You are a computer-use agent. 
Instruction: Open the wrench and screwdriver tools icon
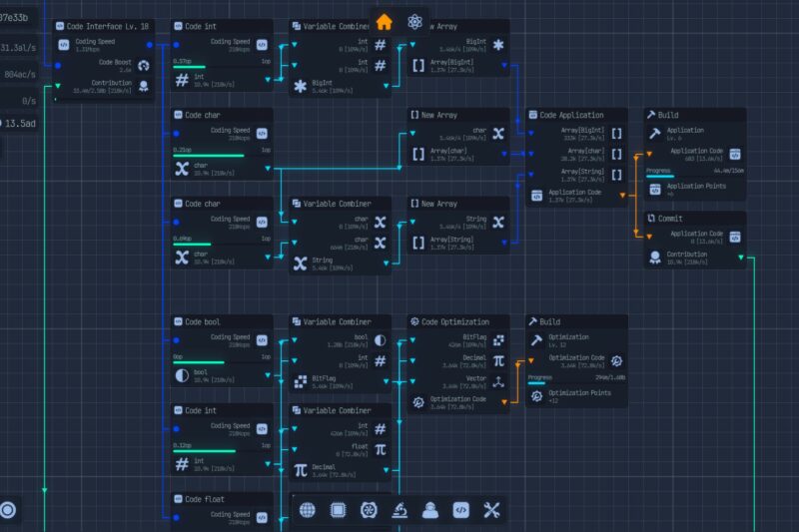[491, 510]
